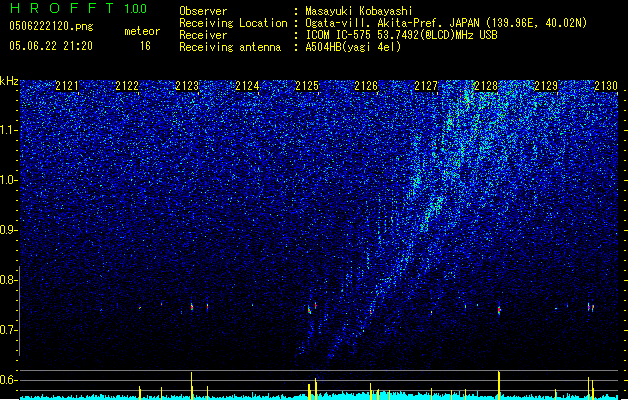629x400 pixels.
Task: Click the 0.8 kHz frequency label
Action: click(x=8, y=280)
